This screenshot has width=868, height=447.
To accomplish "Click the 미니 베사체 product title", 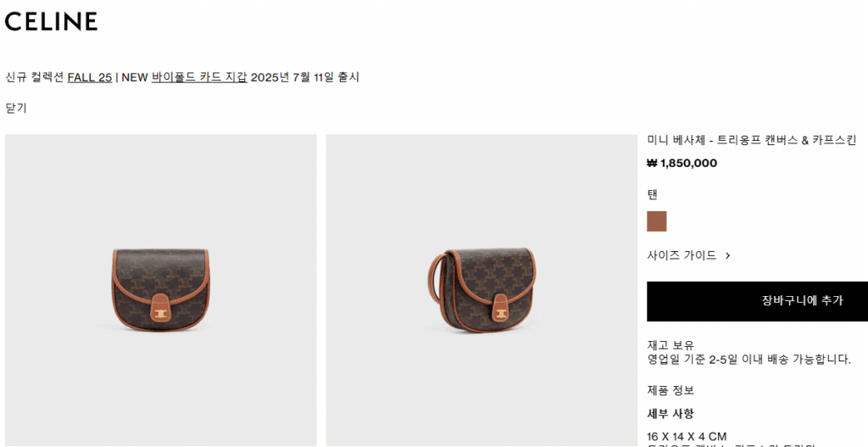I will (752, 140).
